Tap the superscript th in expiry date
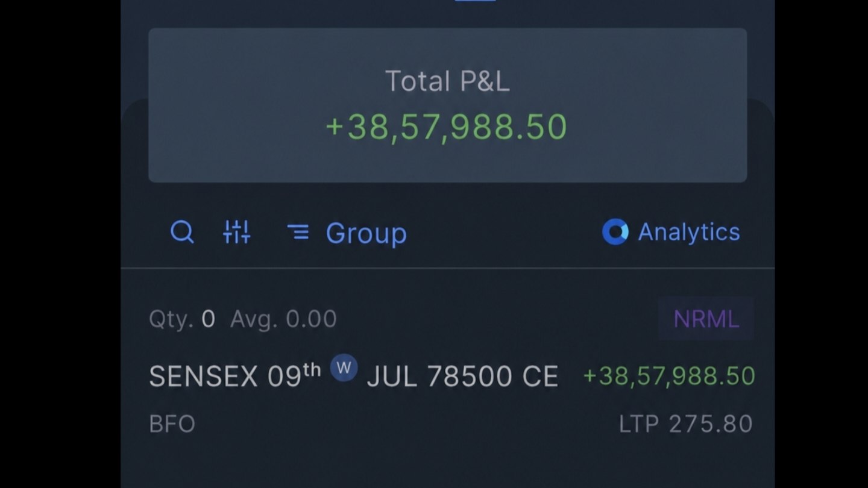Image resolution: width=868 pixels, height=488 pixels. coord(312,370)
